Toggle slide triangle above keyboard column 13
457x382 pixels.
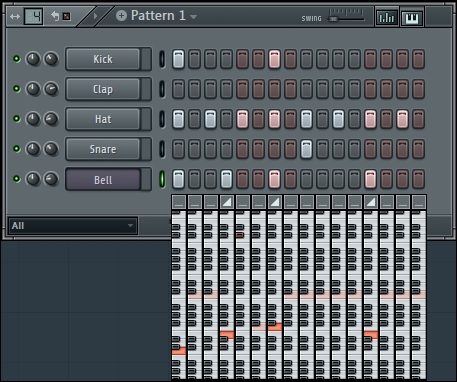371,202
